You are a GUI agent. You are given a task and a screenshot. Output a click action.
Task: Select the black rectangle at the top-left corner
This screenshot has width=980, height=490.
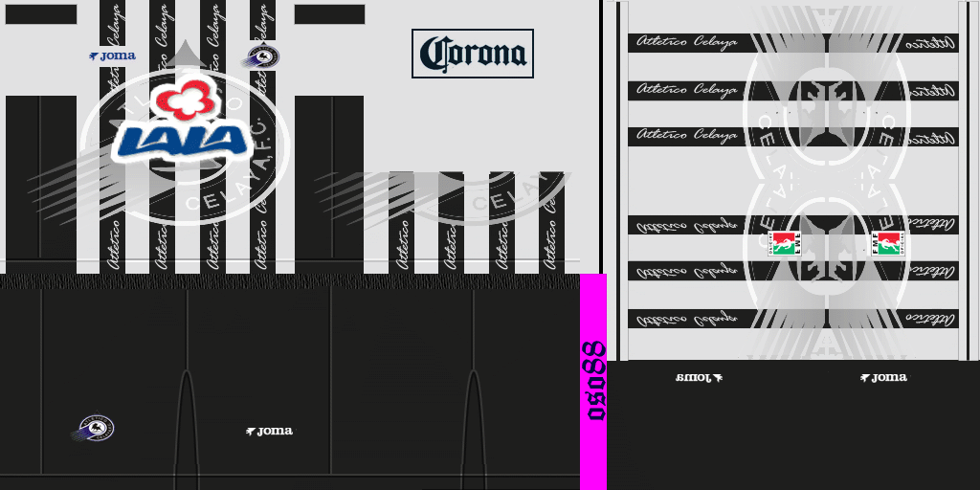[40, 14]
